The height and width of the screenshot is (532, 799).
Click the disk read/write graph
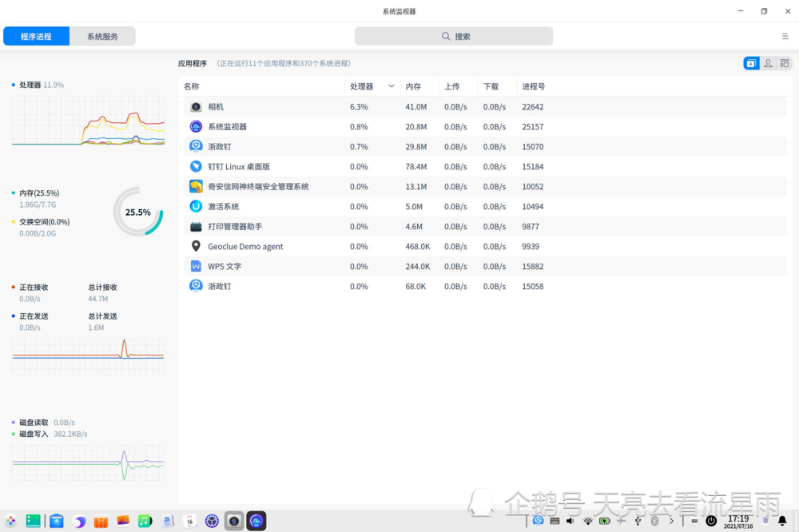coord(88,463)
